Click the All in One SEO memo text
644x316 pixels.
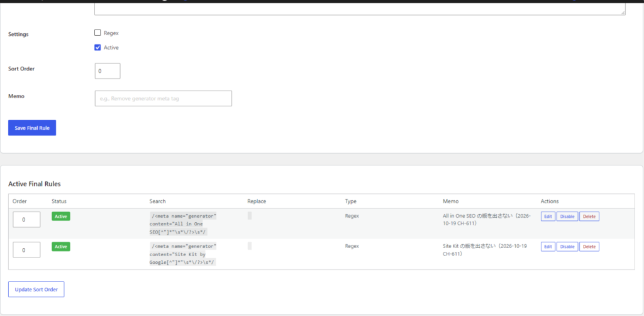(487, 220)
